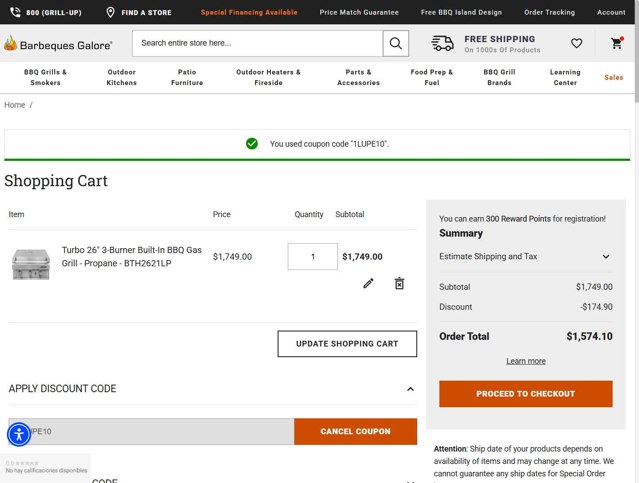The width and height of the screenshot is (639, 483).
Task: Click Proceed to Checkout button
Action: [526, 394]
